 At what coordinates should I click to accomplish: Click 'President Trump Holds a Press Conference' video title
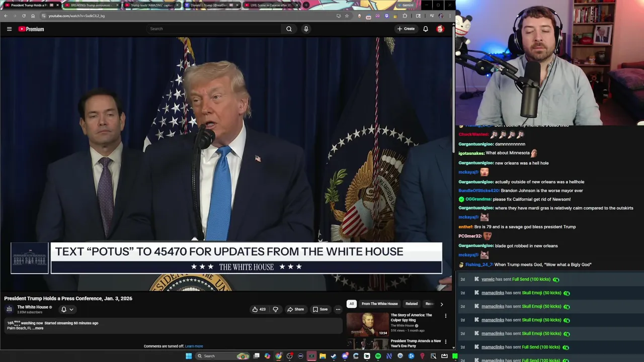pyautogui.click(x=68, y=299)
